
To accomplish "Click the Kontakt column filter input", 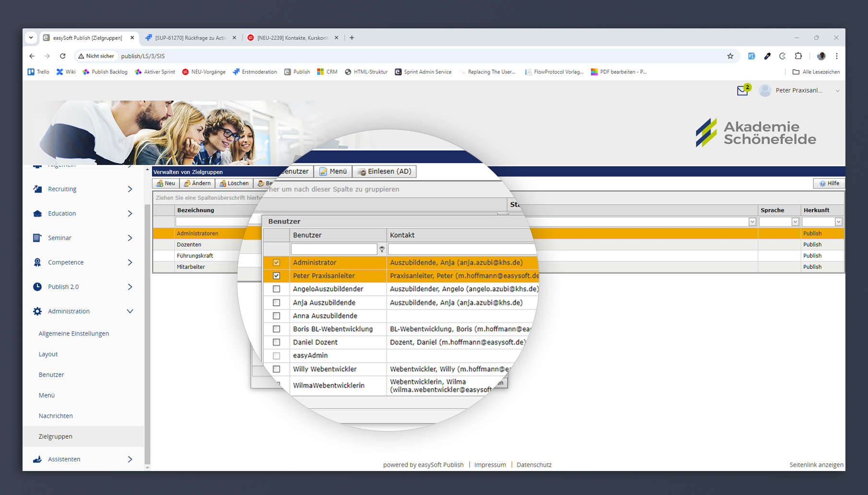I will click(462, 249).
